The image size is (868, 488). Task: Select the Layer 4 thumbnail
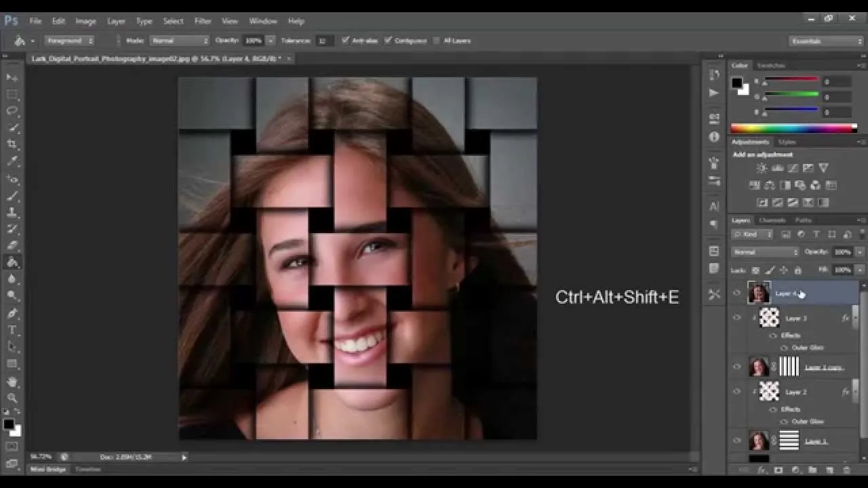pyautogui.click(x=759, y=293)
